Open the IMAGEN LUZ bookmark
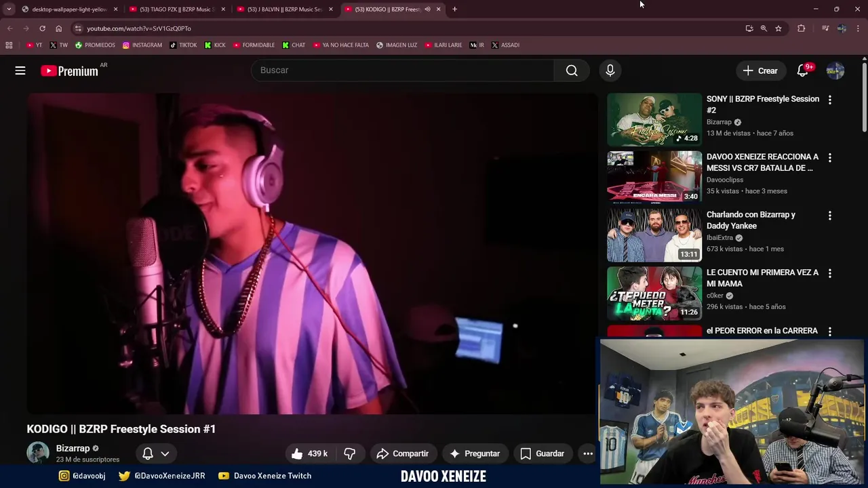 (x=397, y=45)
